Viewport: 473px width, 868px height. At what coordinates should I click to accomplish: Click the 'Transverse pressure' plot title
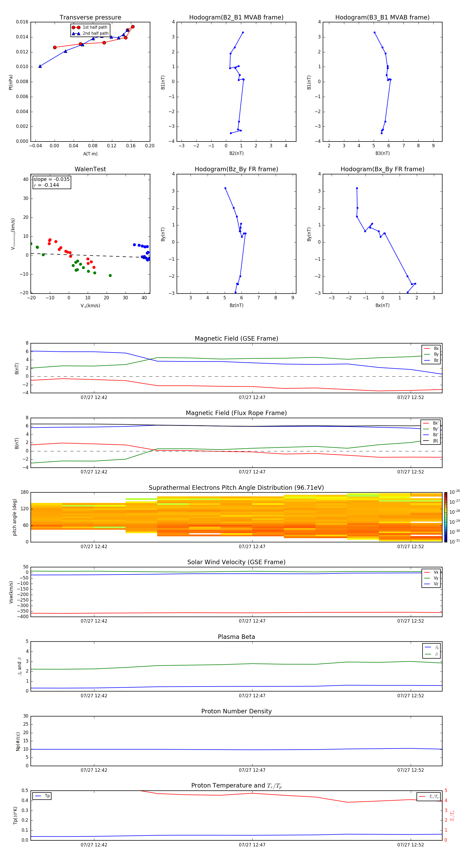[90, 17]
